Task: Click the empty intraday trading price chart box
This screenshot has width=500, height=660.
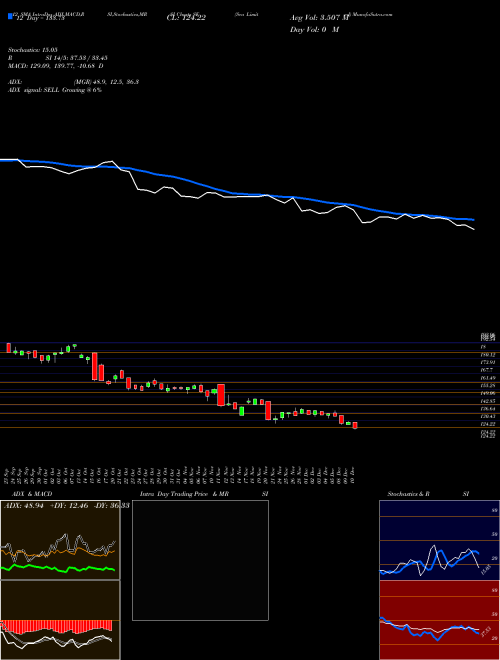Action: [200, 560]
